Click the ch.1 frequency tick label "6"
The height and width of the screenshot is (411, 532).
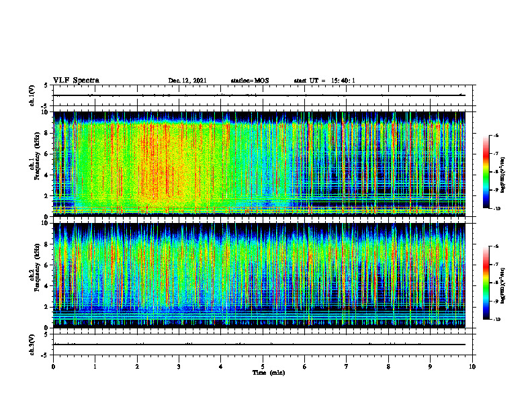[47, 154]
